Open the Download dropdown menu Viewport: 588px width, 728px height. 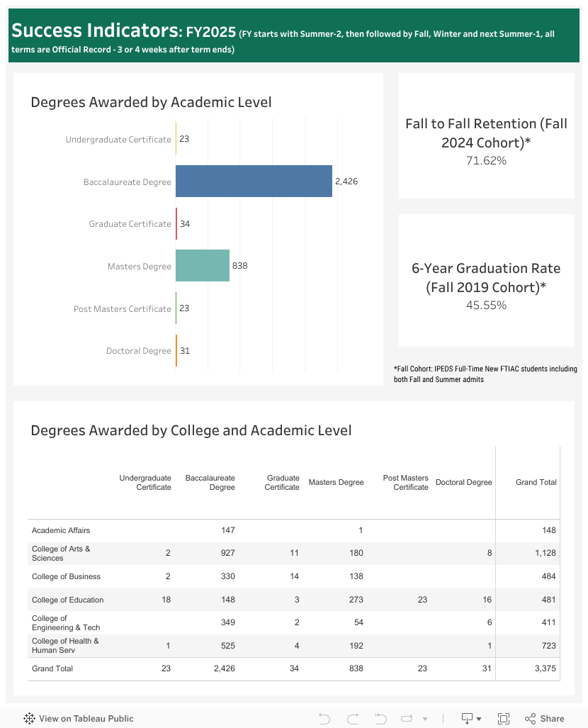click(471, 718)
